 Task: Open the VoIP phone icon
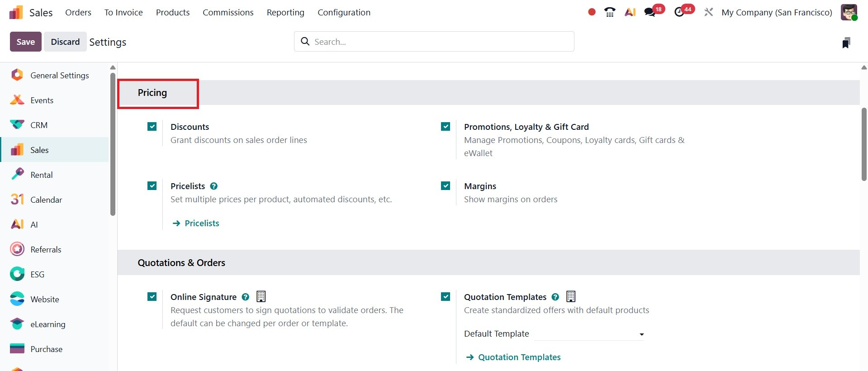point(610,12)
